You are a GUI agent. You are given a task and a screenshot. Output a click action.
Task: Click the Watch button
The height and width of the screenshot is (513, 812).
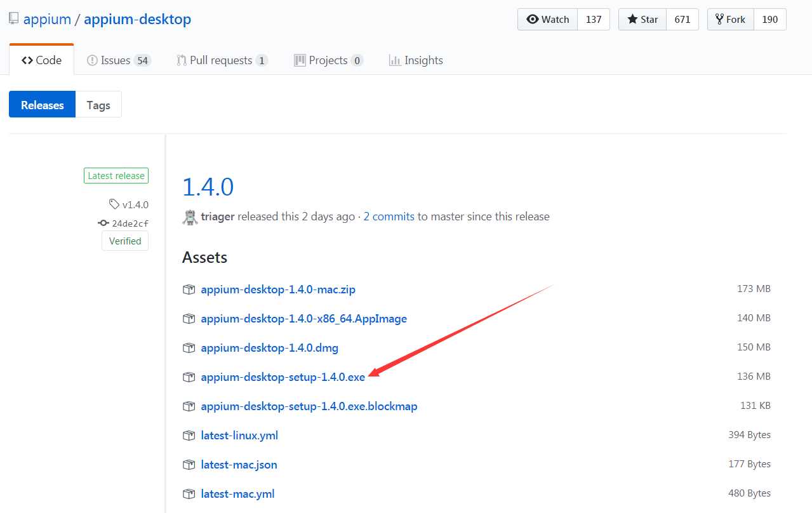(548, 19)
